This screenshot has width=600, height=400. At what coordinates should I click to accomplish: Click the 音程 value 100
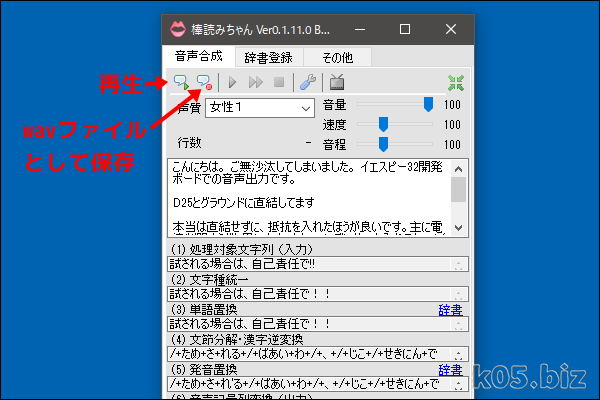click(452, 144)
